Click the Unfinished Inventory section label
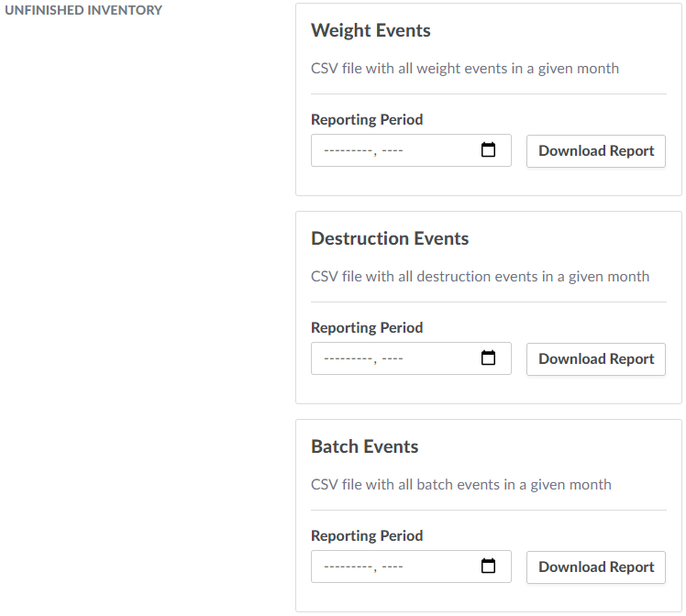Viewport: 686px width, 616px height. point(83,10)
